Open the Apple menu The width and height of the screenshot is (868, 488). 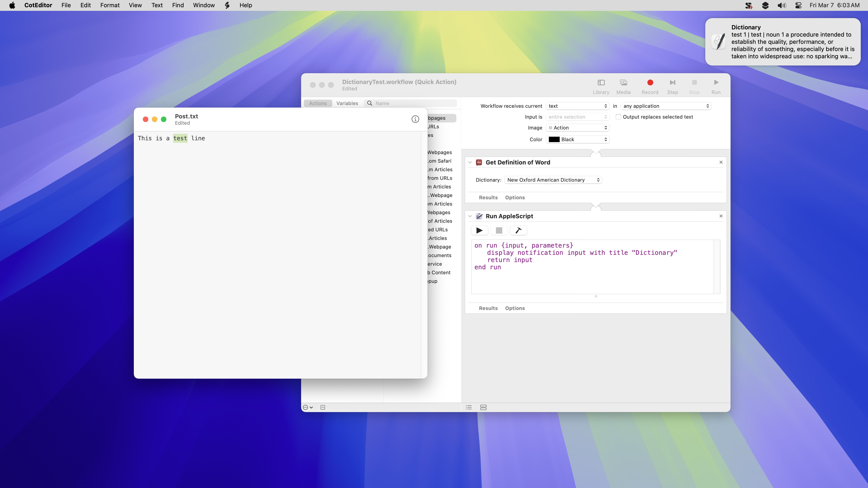pos(12,5)
